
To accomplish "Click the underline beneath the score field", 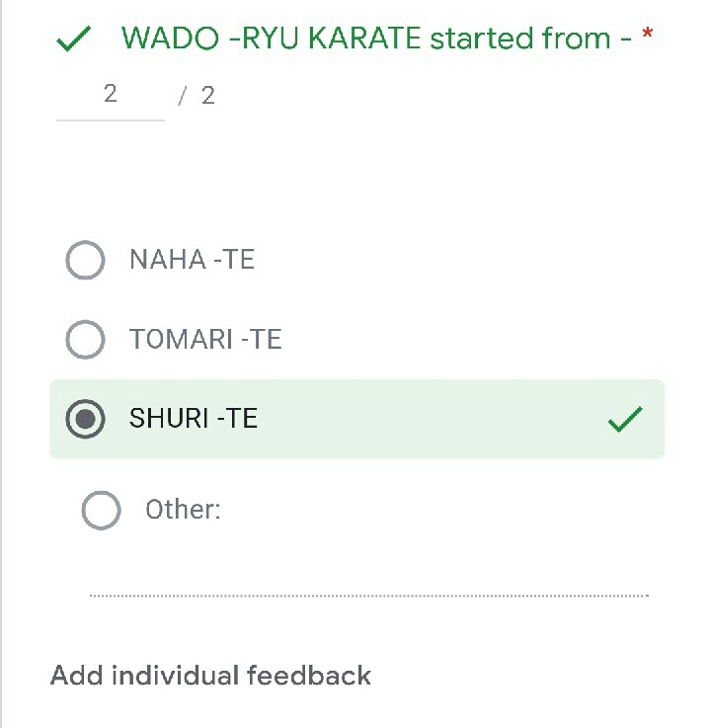I will 110,120.
